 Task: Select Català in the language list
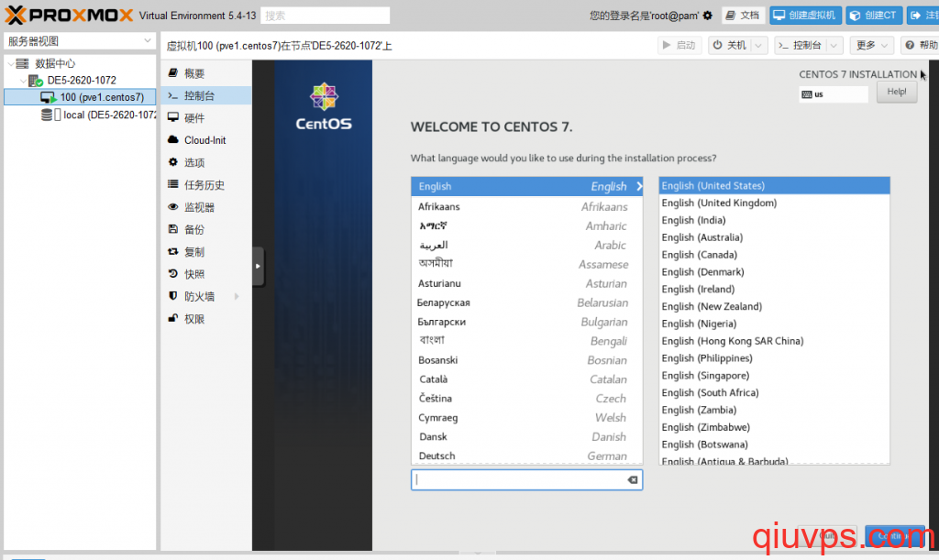(x=527, y=379)
